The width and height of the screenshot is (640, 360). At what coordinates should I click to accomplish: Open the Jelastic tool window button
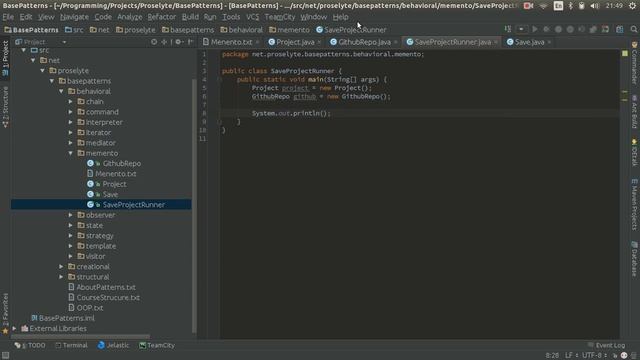[113, 345]
